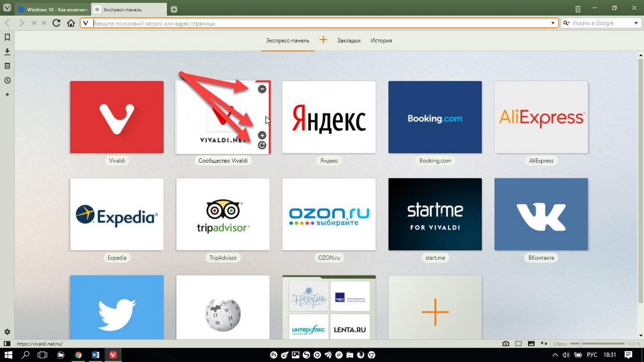The image size is (644, 362).
Task: Open the History clock panel in sidebar
Action: tap(7, 80)
